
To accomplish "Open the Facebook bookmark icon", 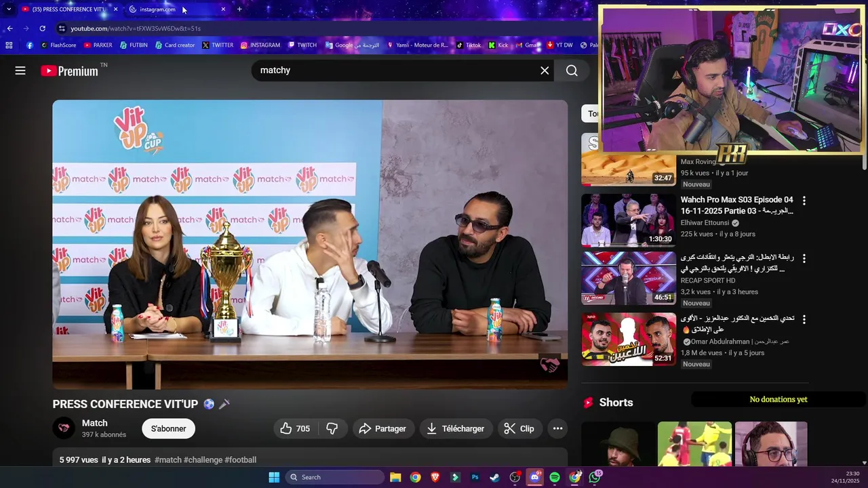I will (30, 45).
